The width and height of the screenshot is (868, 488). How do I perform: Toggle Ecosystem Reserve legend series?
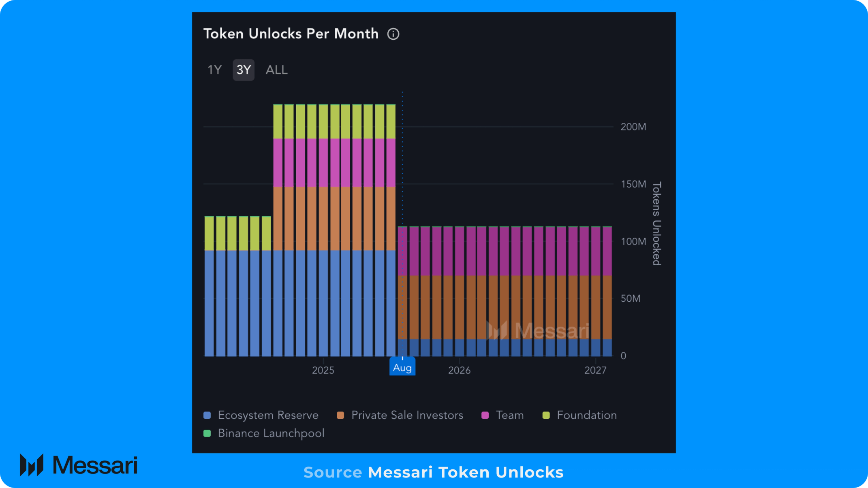click(x=261, y=415)
